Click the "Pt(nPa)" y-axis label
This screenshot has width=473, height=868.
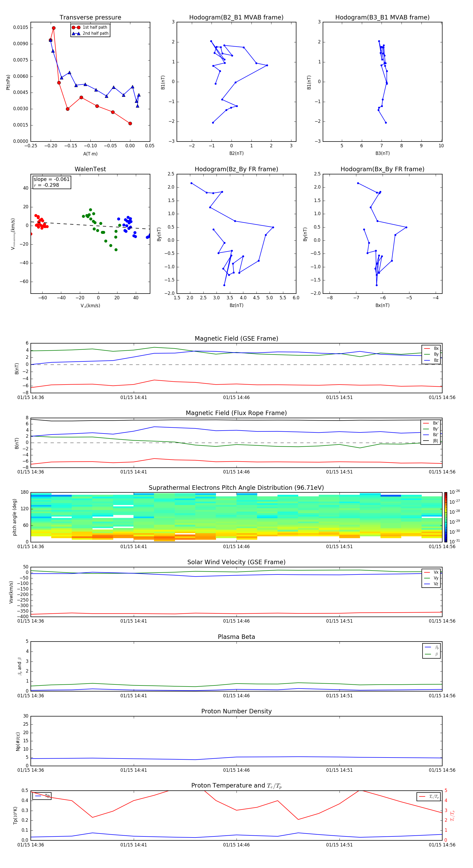[8, 82]
